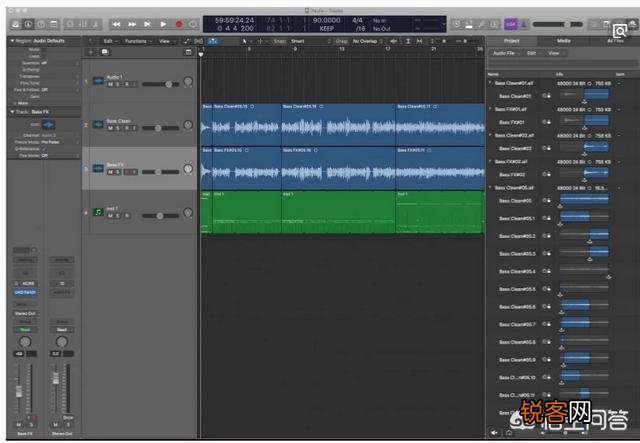Open the Note Pads button
640x443 pixels.
[607, 24]
